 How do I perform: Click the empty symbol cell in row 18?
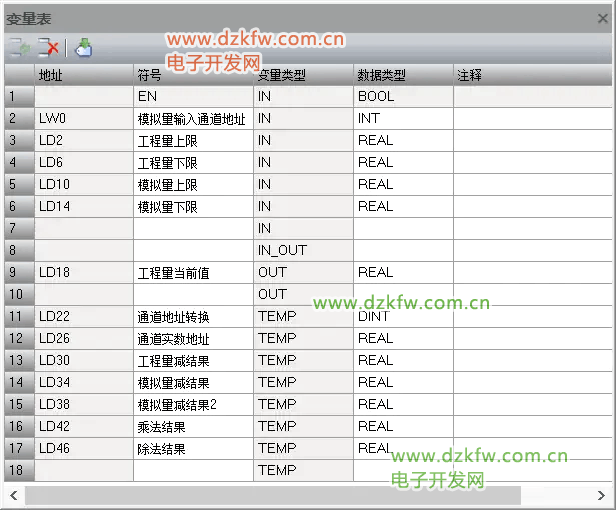193,470
